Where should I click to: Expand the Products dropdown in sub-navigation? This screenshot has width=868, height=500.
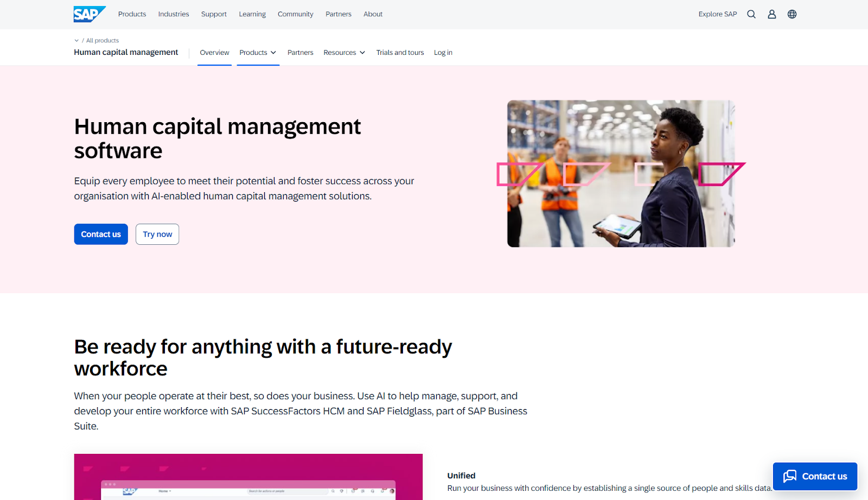[x=258, y=53]
